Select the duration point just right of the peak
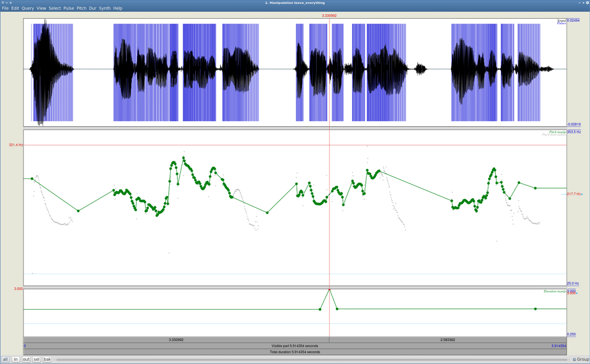The height and width of the screenshot is (364, 590). pos(337,309)
